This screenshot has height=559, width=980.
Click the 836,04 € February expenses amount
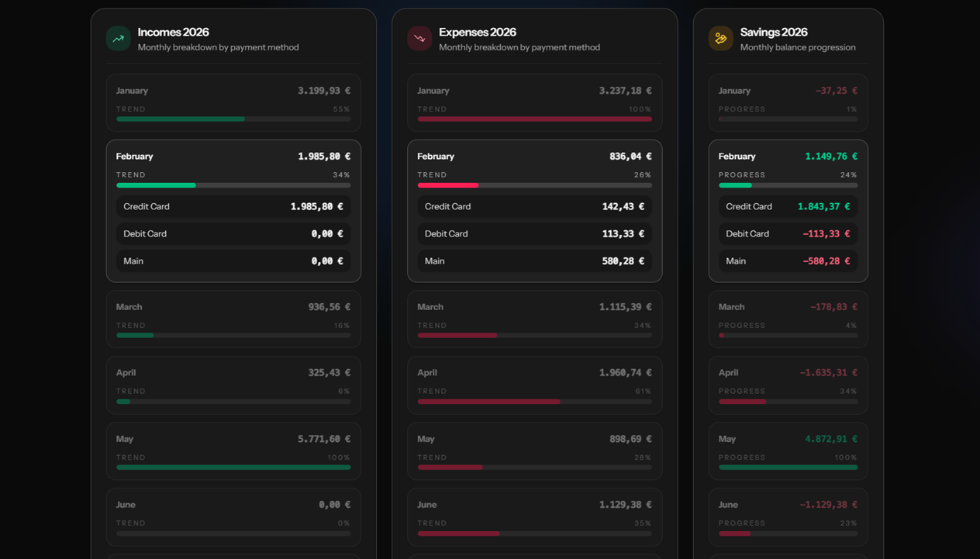tap(630, 157)
